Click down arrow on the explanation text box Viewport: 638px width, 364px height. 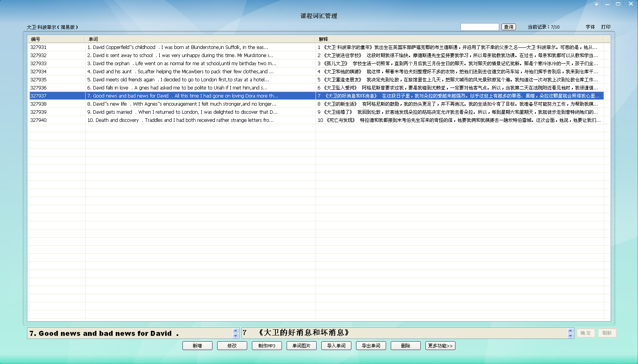[x=570, y=335]
